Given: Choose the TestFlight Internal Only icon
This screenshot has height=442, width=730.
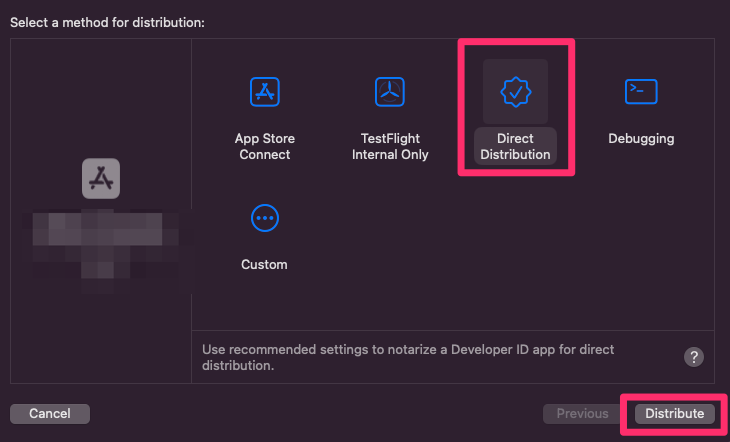Looking at the screenshot, I should click(390, 92).
